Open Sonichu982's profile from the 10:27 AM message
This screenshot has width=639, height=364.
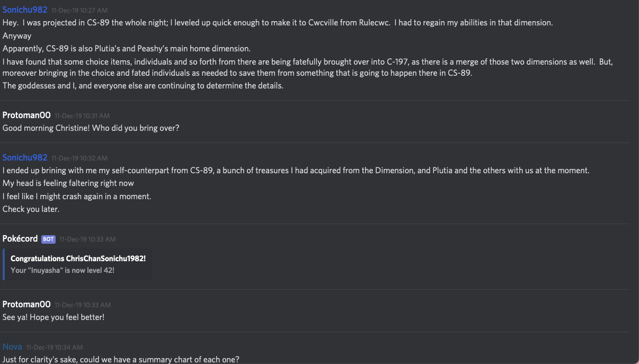pyautogui.click(x=25, y=10)
